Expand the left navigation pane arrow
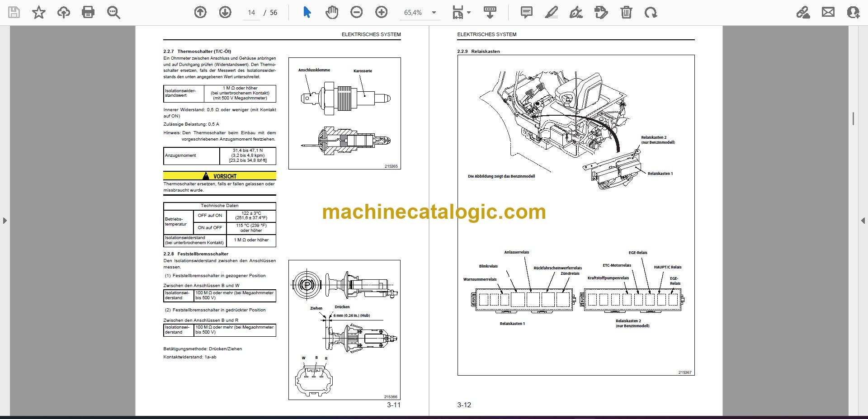 click(5, 221)
